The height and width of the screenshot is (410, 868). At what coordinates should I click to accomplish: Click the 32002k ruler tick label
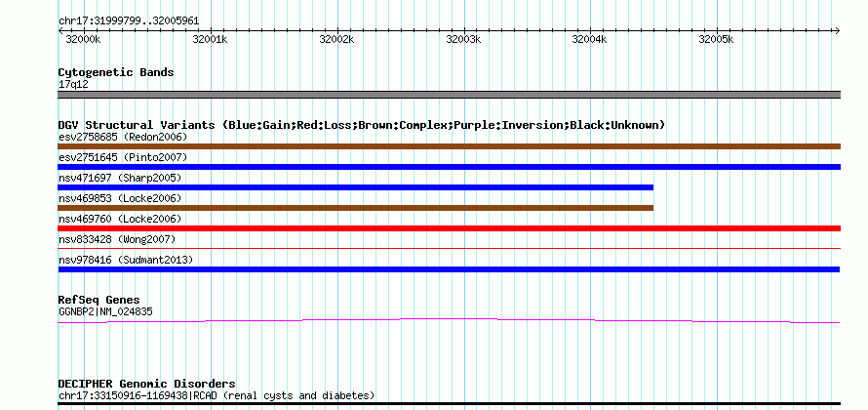pyautogui.click(x=336, y=39)
